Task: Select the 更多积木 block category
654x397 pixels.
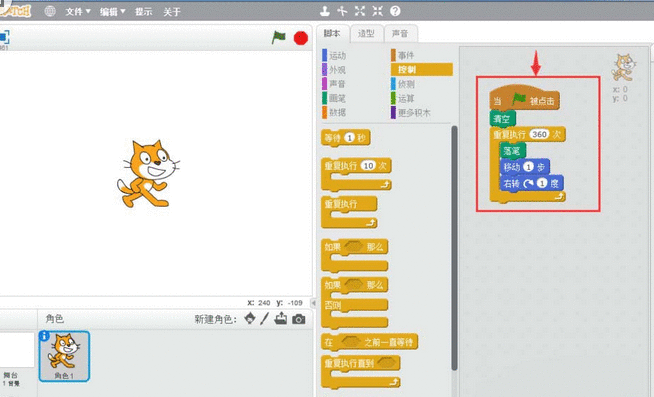Action: (411, 112)
